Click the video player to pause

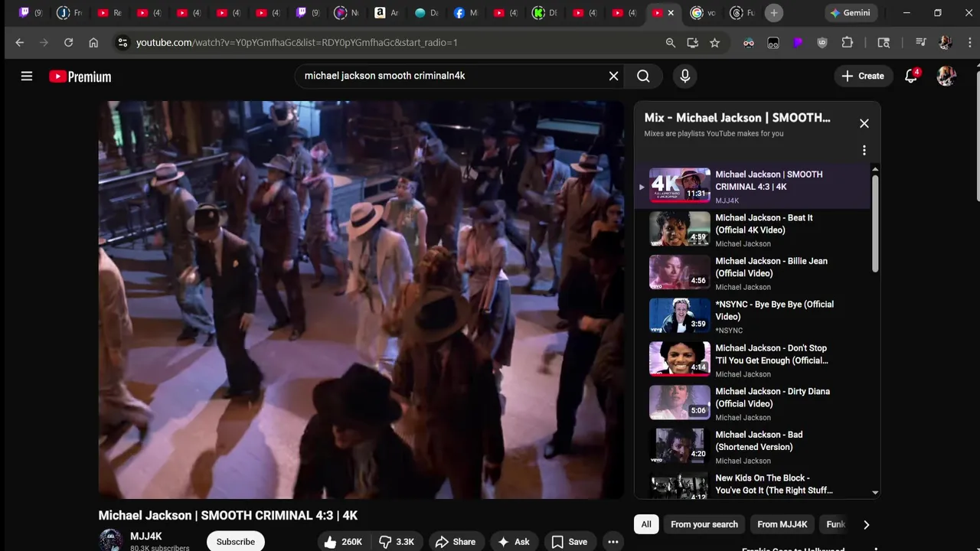361,300
